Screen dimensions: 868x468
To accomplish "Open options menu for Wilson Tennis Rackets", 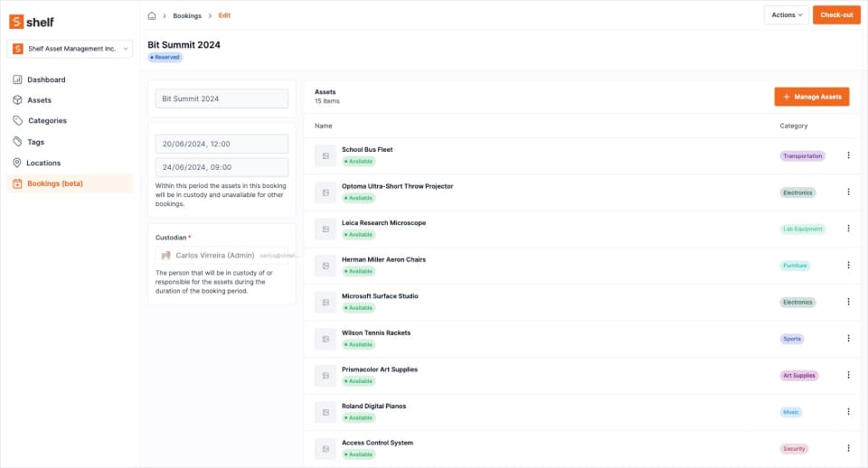I will click(848, 338).
